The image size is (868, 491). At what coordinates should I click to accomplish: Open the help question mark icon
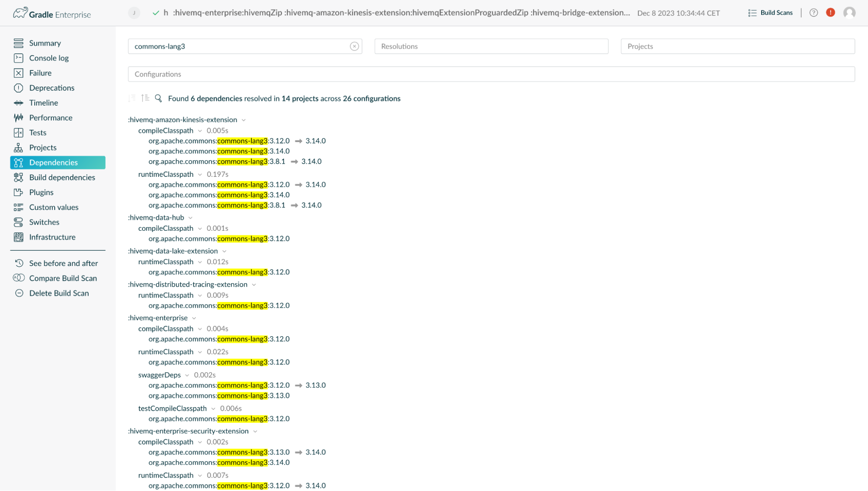pyautogui.click(x=814, y=13)
